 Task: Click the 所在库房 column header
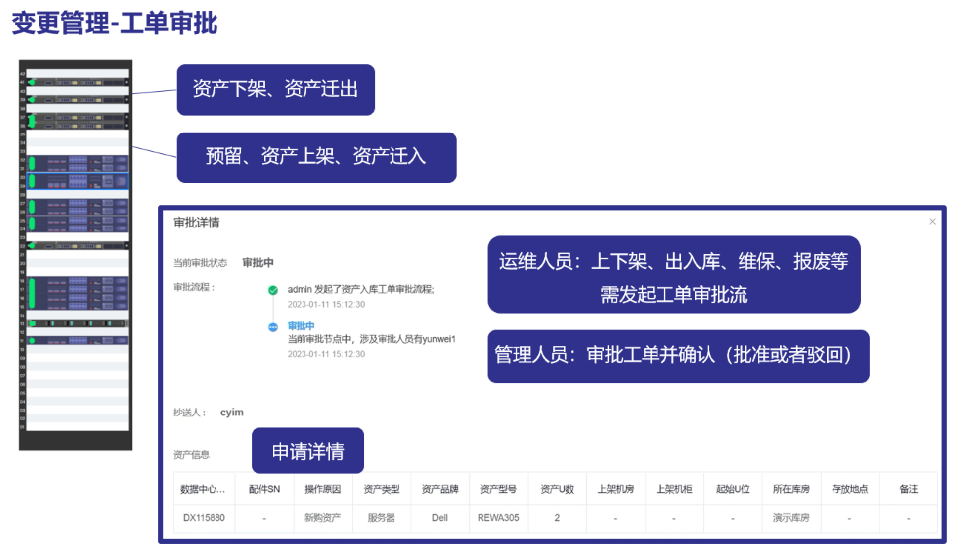(791, 489)
